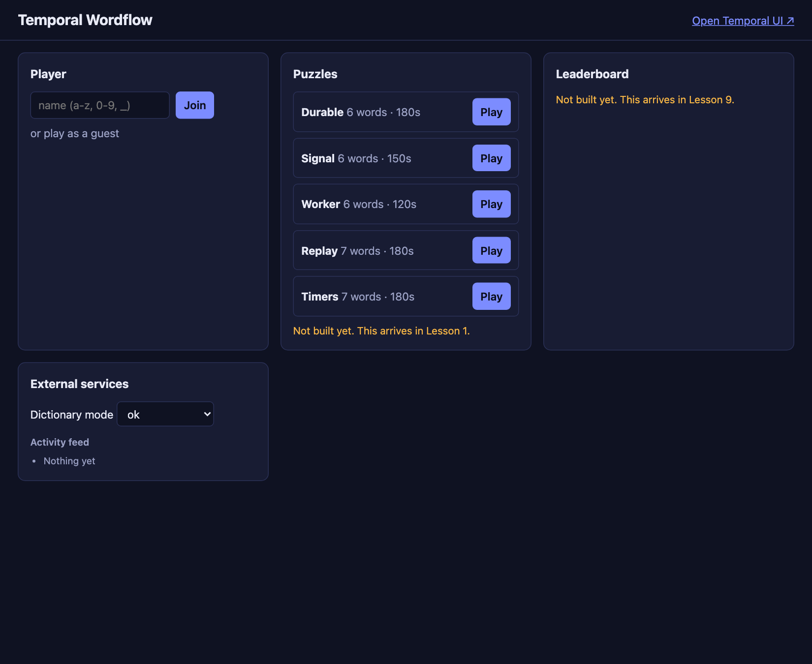Play the Durable puzzle

491,112
